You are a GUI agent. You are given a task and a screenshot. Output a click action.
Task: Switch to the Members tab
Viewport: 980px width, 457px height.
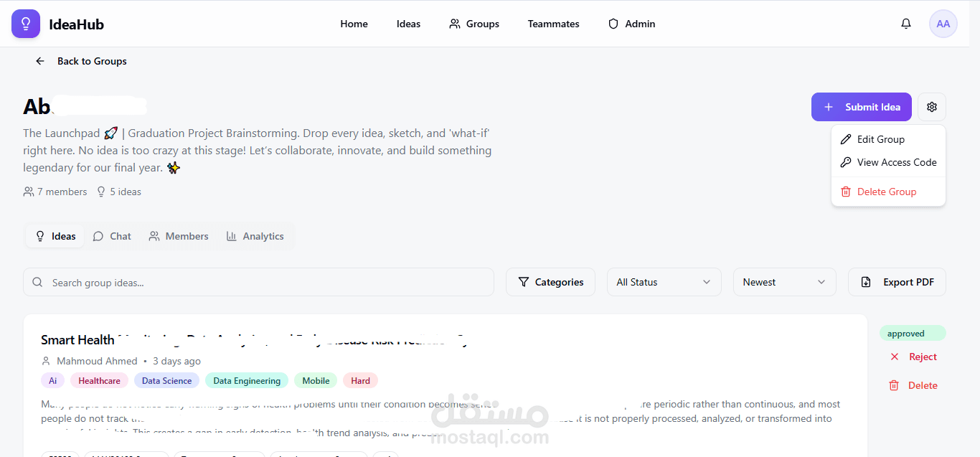(x=179, y=236)
